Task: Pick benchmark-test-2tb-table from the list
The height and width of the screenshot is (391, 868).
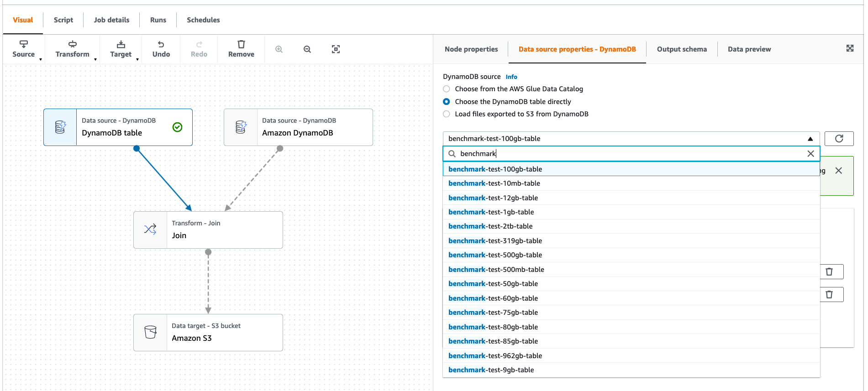Action: (x=631, y=226)
